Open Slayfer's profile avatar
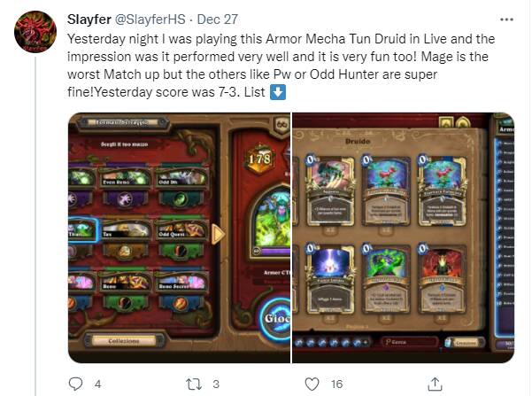The image size is (532, 396). tap(35, 32)
